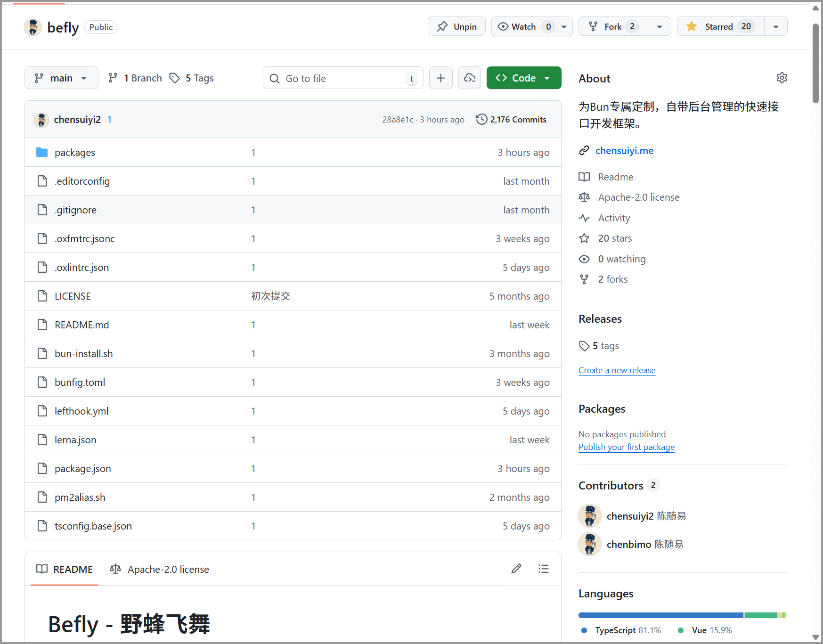The width and height of the screenshot is (823, 644).
Task: View the 5 Tags link
Action: pos(192,78)
